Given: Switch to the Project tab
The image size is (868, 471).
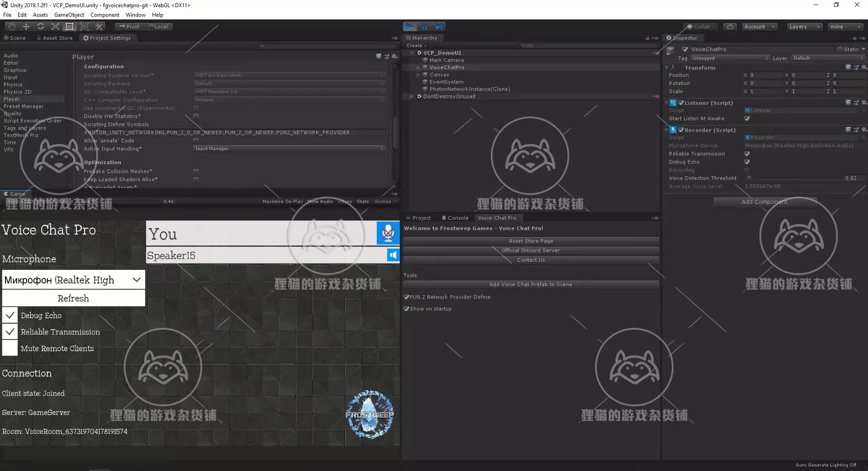Looking at the screenshot, I should (418, 218).
